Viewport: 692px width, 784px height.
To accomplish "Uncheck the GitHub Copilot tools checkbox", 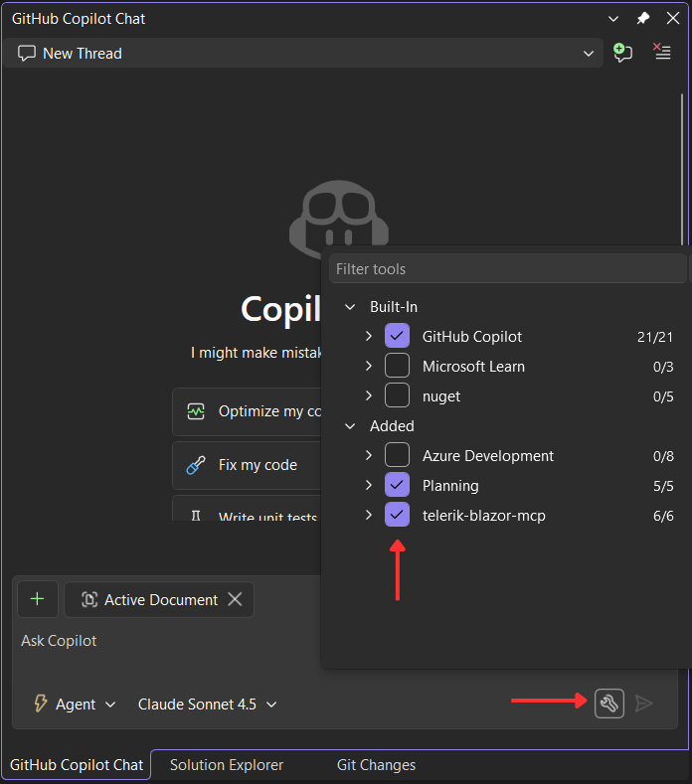I will [x=398, y=336].
